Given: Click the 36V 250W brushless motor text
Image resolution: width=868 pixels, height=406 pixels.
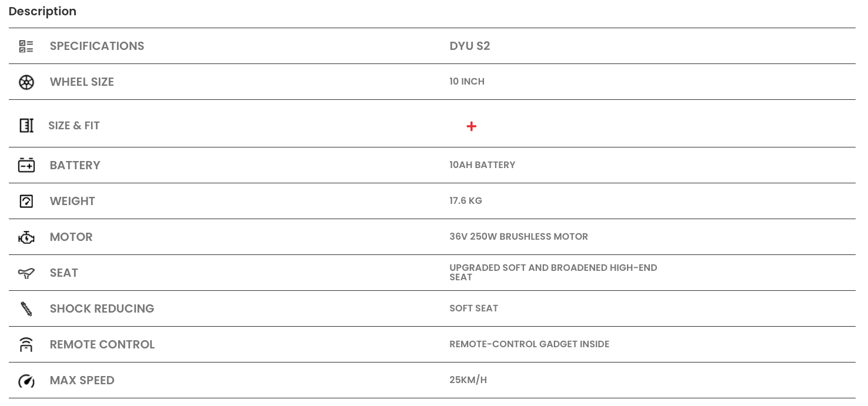Looking at the screenshot, I should click(519, 237).
